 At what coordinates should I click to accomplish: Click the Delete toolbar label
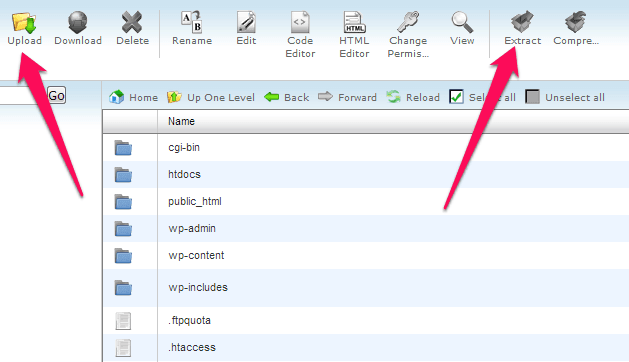click(x=132, y=41)
